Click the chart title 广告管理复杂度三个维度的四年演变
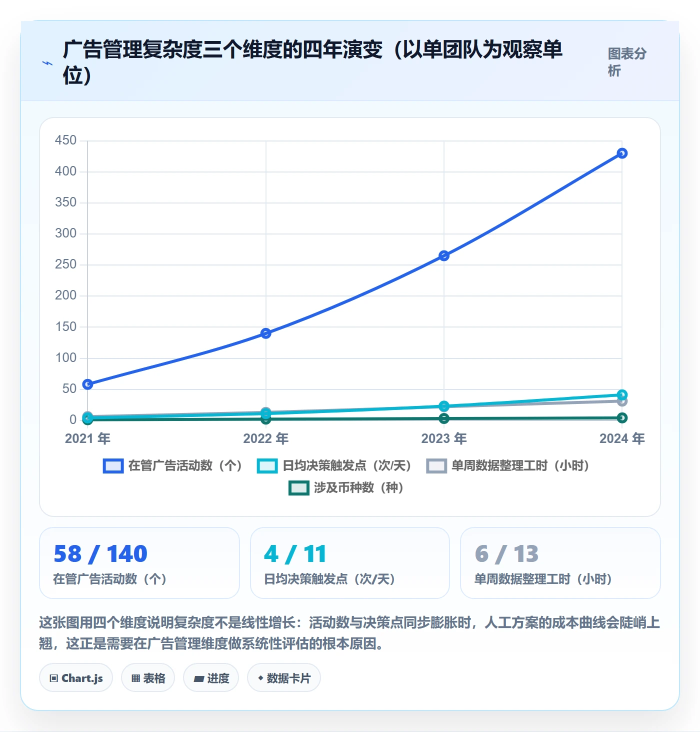The height and width of the screenshot is (732, 700). point(313,62)
